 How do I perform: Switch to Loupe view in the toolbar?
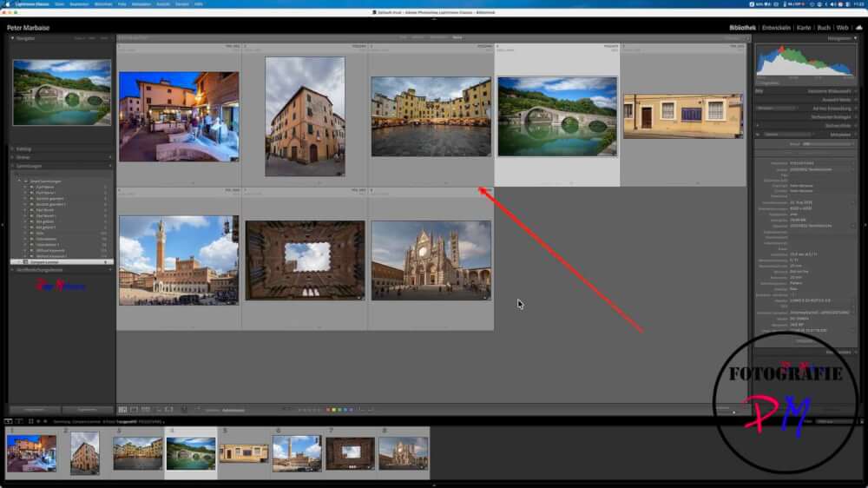pos(134,410)
